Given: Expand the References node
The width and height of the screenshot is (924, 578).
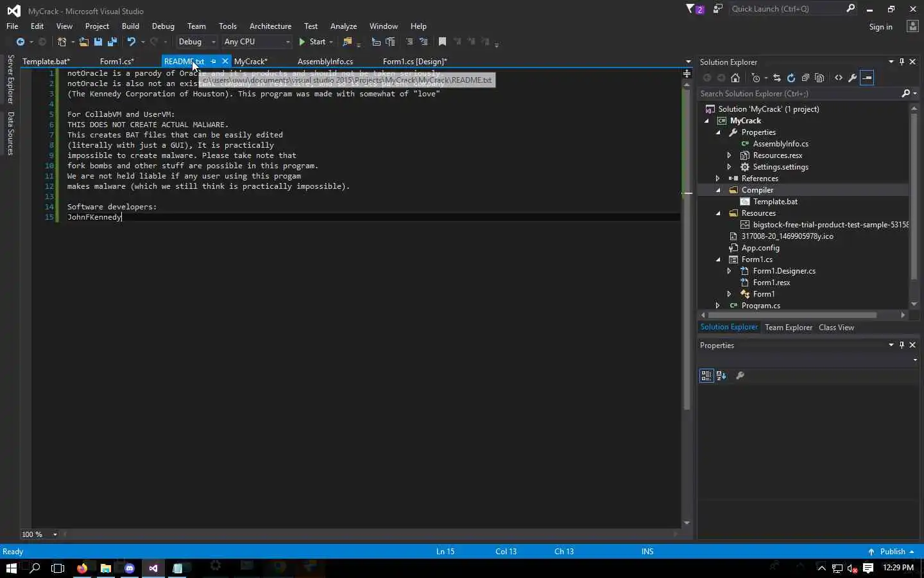Looking at the screenshot, I should pyautogui.click(x=718, y=179).
